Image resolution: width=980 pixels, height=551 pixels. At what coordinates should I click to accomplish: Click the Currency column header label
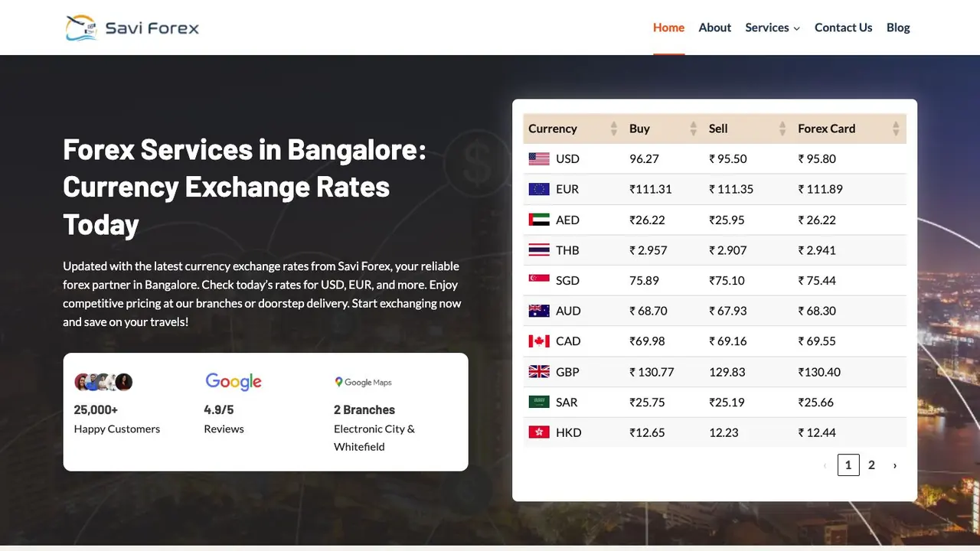click(x=553, y=129)
